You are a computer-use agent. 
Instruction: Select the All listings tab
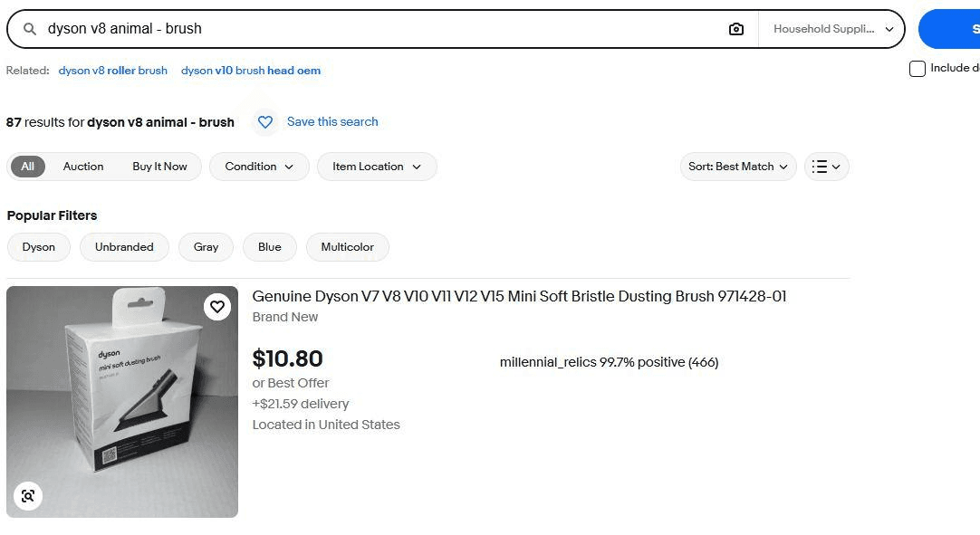tap(27, 167)
